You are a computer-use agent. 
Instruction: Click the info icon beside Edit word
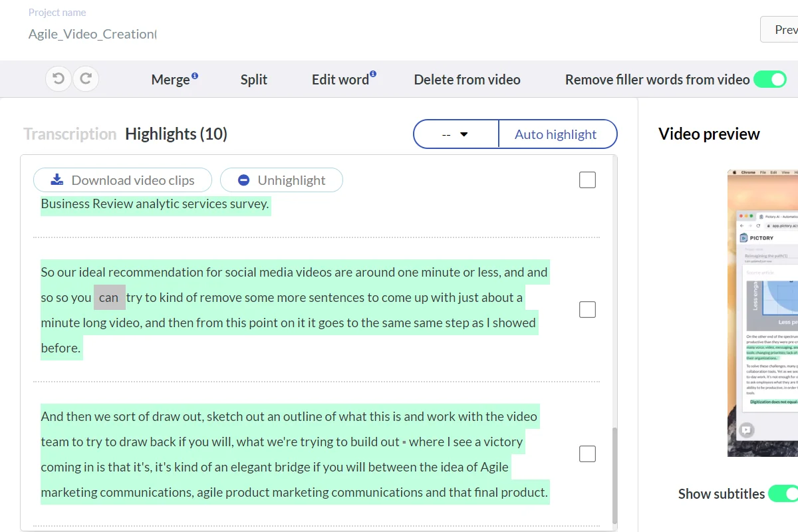[x=373, y=74]
